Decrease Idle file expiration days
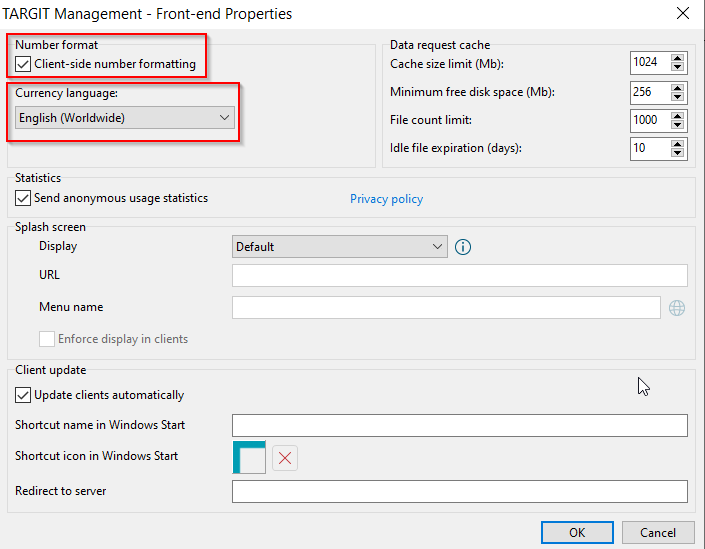 [x=677, y=153]
